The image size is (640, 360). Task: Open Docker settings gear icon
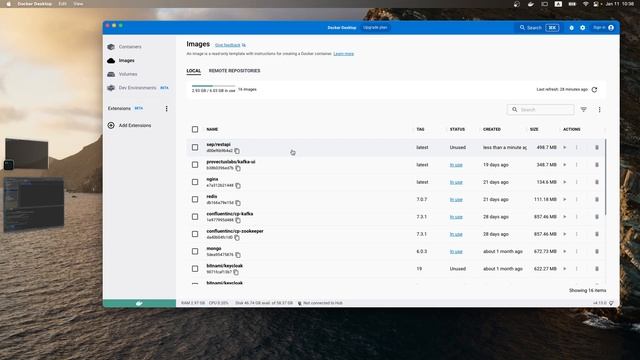click(582, 28)
